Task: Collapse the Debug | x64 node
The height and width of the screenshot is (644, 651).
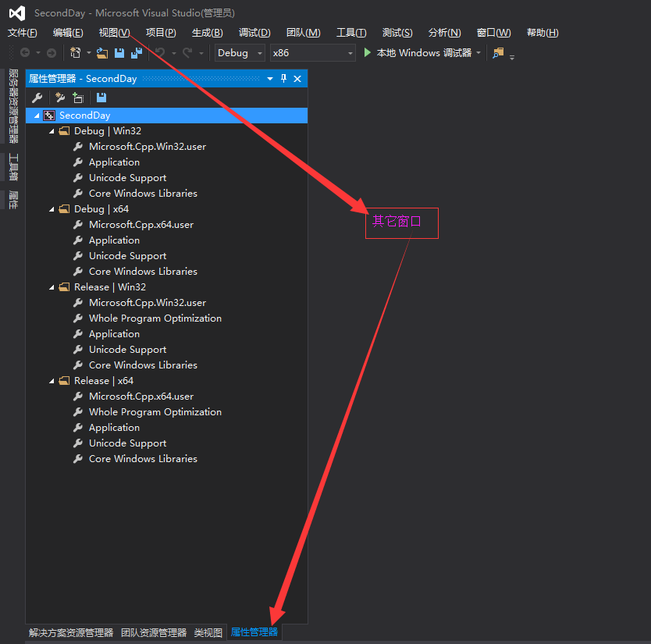Action: click(x=52, y=209)
